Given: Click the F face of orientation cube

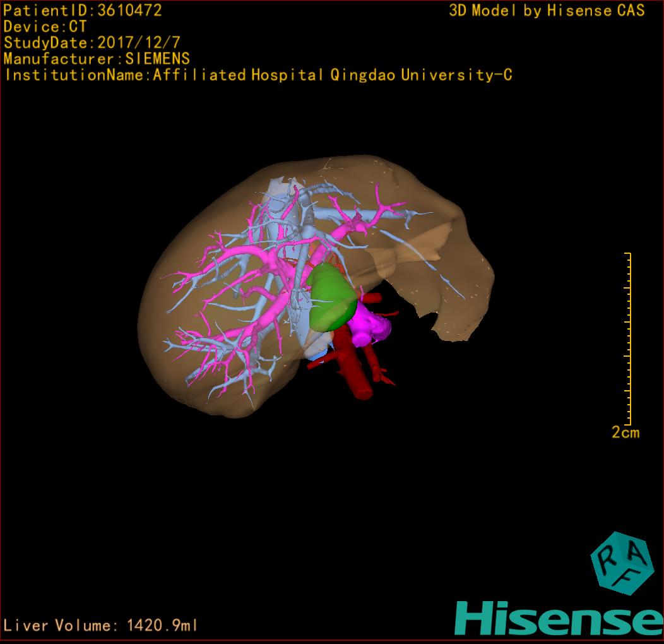Looking at the screenshot, I should click(625, 579).
